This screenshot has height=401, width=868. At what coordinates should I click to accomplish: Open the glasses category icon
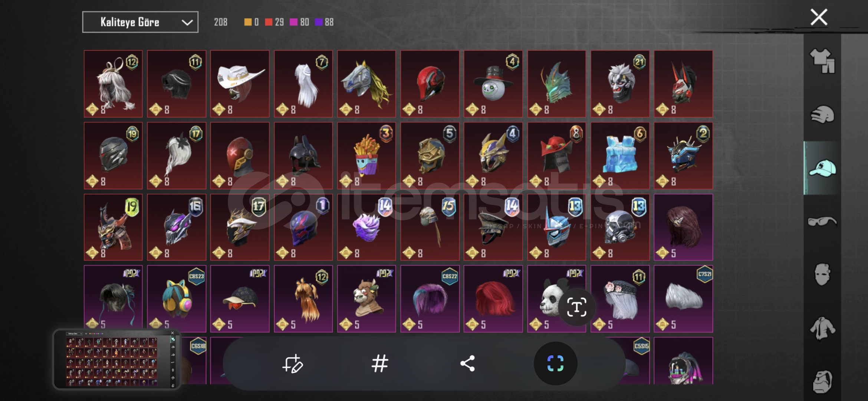tap(822, 222)
